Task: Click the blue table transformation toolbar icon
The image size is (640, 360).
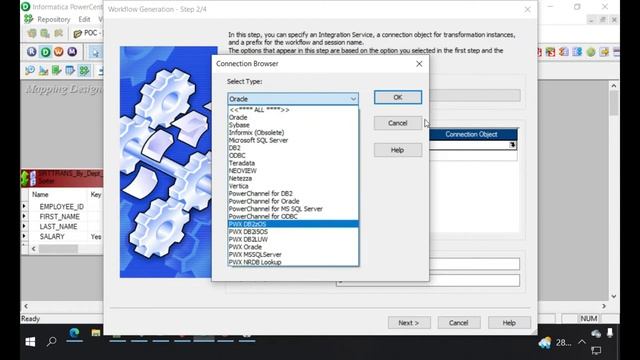Action: click(x=577, y=52)
